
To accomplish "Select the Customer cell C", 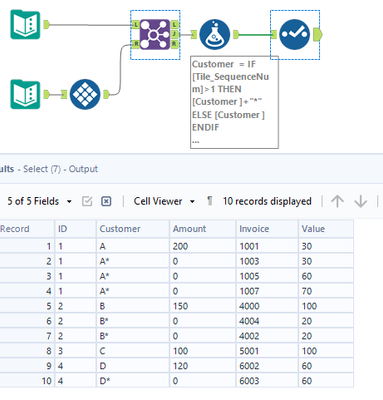I will (133, 351).
